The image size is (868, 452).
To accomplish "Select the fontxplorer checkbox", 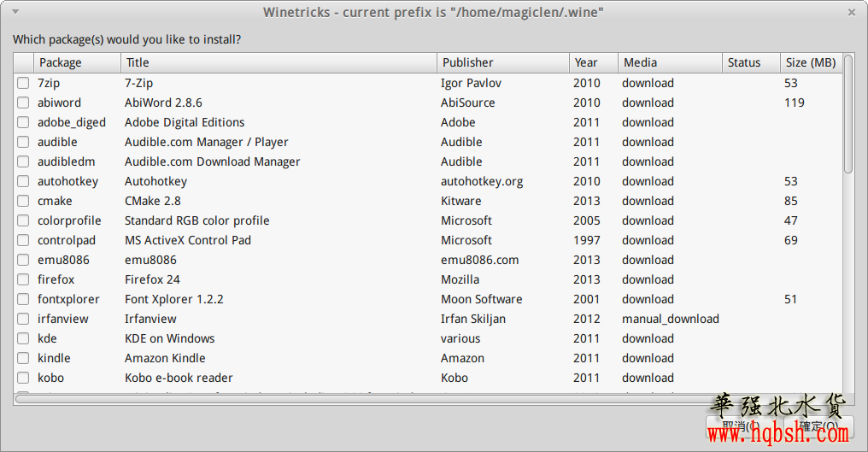I will pyautogui.click(x=23, y=299).
